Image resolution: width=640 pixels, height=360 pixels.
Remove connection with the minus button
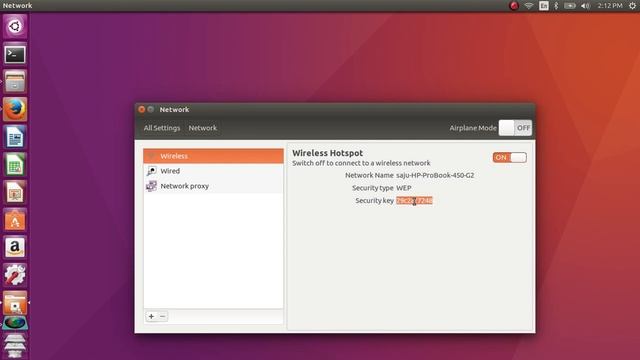coord(162,316)
